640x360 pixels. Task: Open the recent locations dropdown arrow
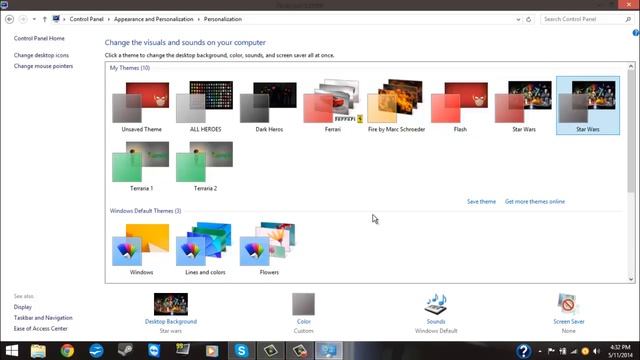(34, 19)
